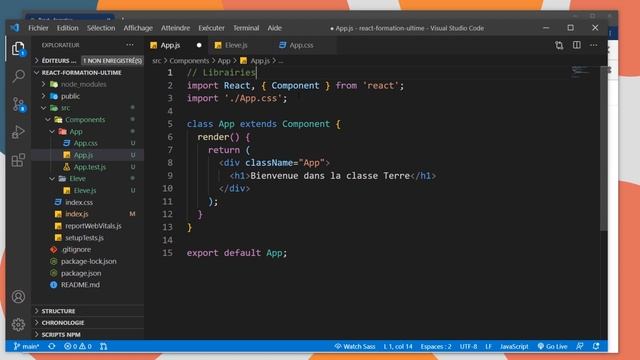Screen dimensions: 640x360
Task: Click the Components breadcrumb segment
Action: [189, 60]
